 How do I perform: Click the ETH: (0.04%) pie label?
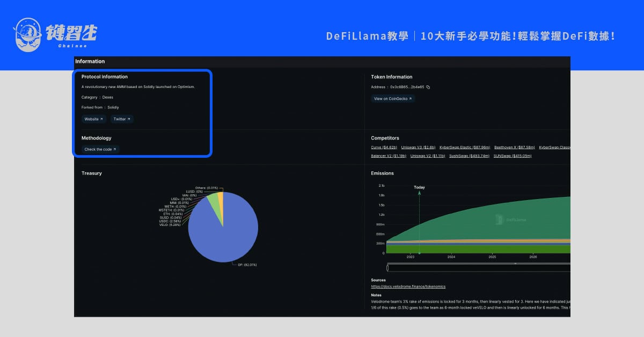[173, 214]
